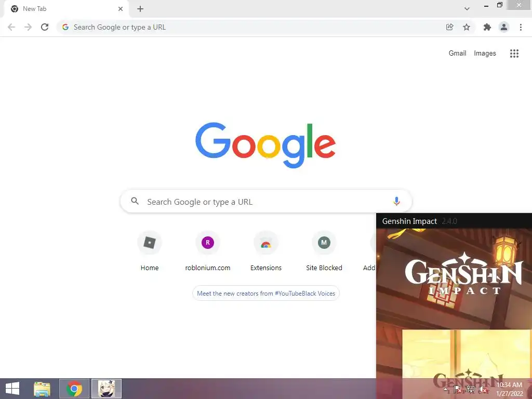Open the Chrome profile avatar
The image size is (532, 399).
click(x=504, y=27)
